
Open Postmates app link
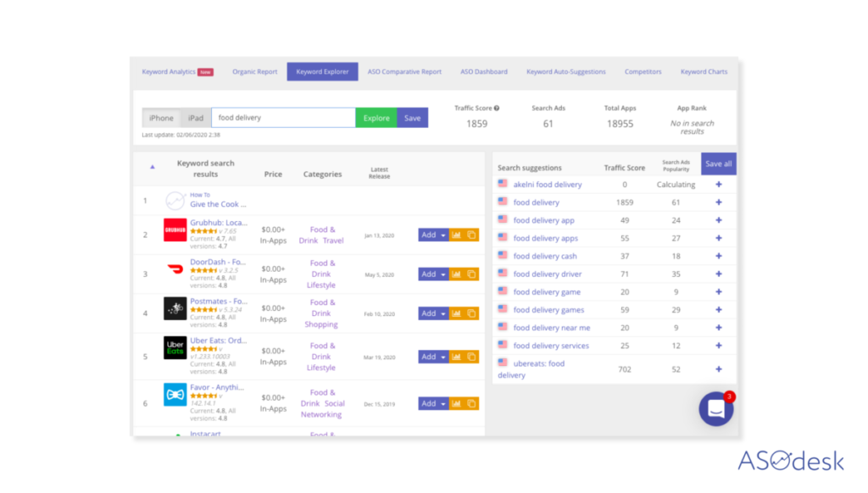tap(219, 301)
